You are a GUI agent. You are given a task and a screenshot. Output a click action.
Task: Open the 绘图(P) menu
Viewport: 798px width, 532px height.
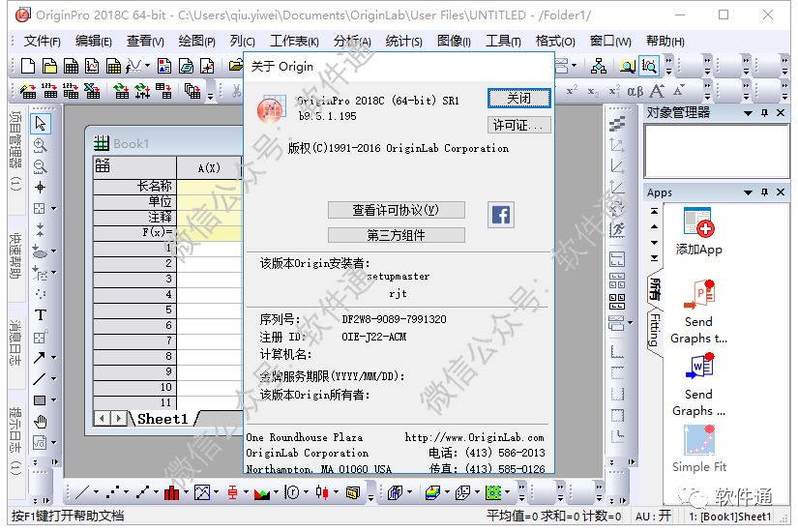pos(197,41)
